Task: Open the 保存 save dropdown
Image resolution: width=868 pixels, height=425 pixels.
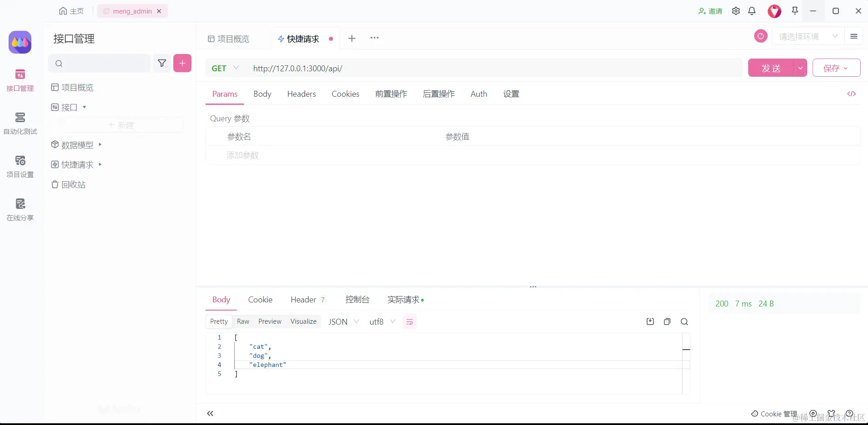Action: tap(836, 68)
